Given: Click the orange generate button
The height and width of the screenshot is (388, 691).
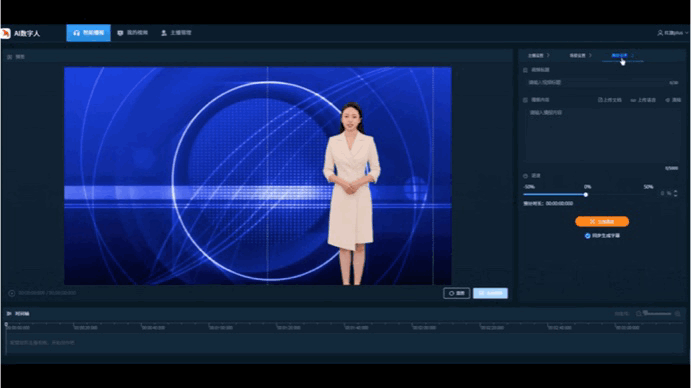Looking at the screenshot, I should (x=602, y=221).
